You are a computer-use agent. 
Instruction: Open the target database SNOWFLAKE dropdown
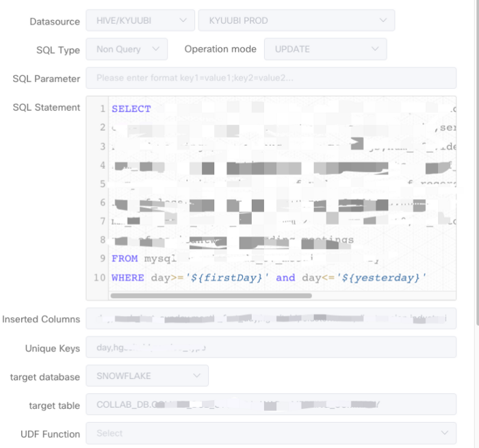[x=146, y=376]
